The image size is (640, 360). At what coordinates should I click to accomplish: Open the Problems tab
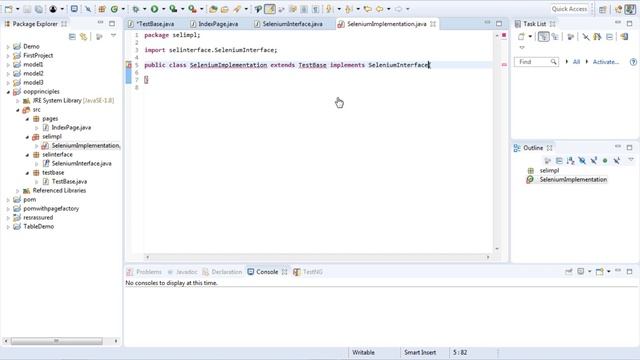pos(144,272)
